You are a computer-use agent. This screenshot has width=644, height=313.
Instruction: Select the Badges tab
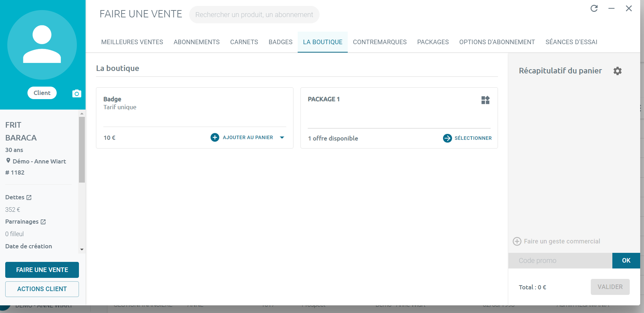pos(280,42)
